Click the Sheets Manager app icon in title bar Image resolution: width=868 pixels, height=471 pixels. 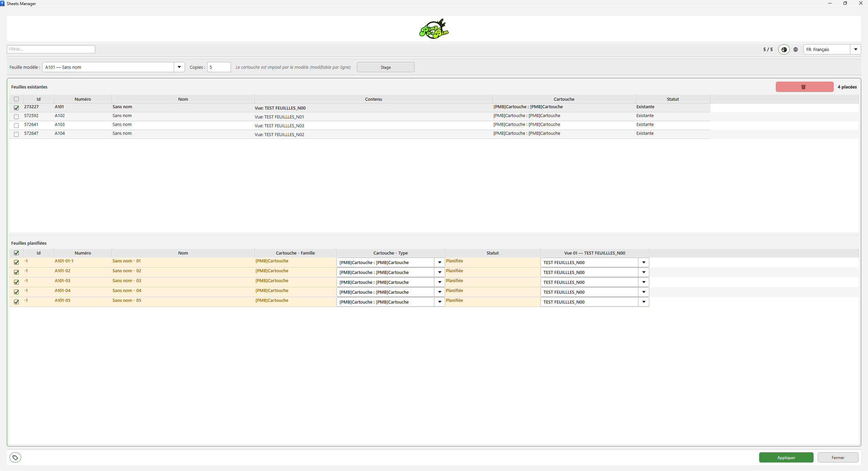[x=3, y=3]
